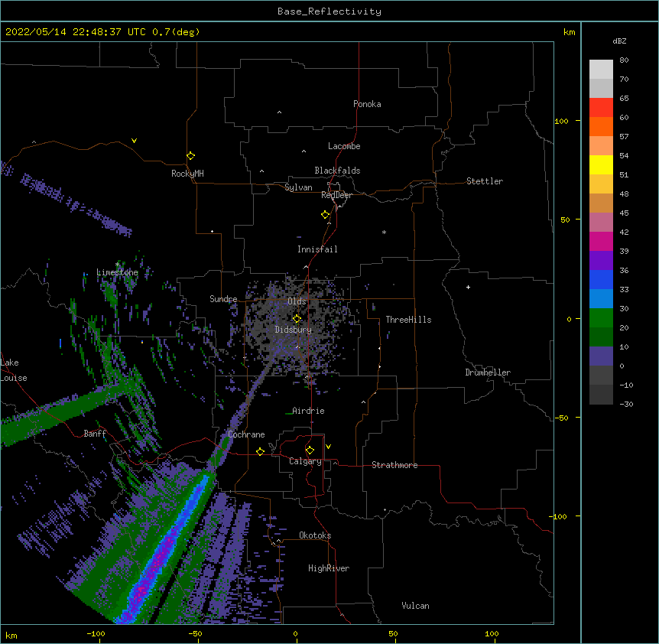Click the dBZ legend heading
This screenshot has width=659, height=644.
[x=619, y=41]
